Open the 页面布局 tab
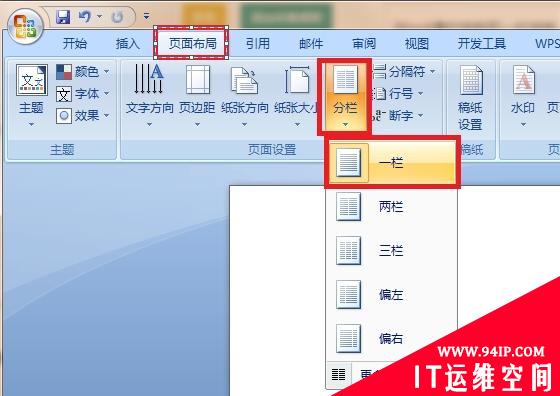Image resolution: width=560 pixels, height=396 pixels. [x=192, y=44]
